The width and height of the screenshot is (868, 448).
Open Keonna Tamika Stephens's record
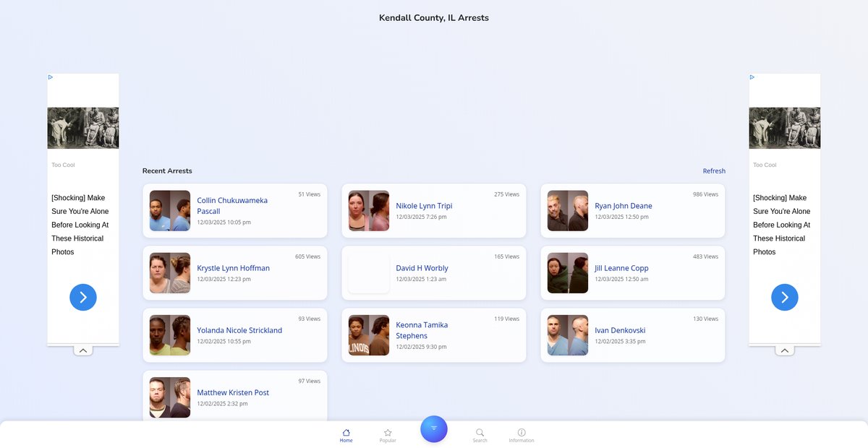tap(434, 335)
